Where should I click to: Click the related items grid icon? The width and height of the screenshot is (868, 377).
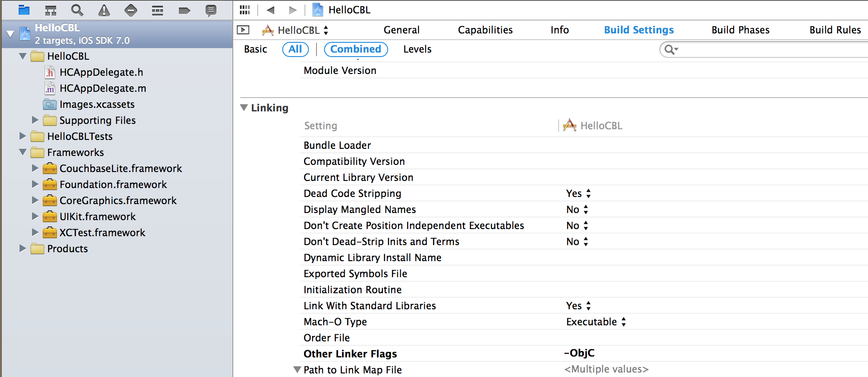pyautogui.click(x=245, y=10)
